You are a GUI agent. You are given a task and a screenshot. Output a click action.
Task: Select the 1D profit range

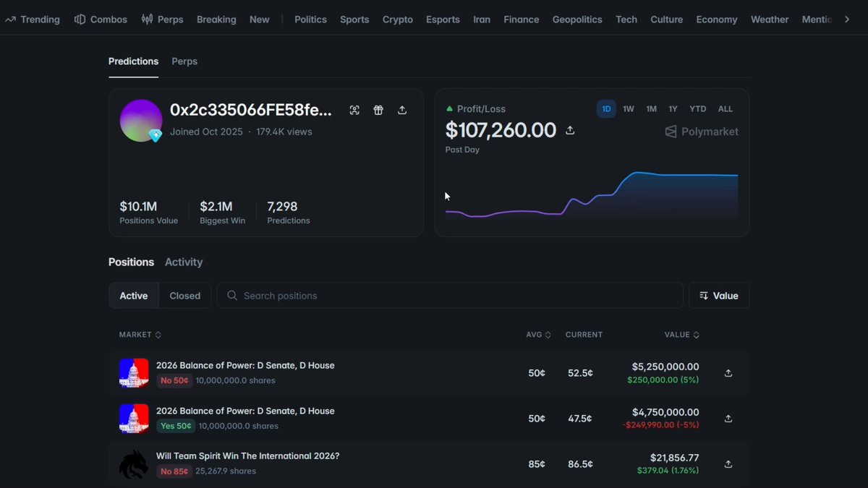click(x=606, y=109)
